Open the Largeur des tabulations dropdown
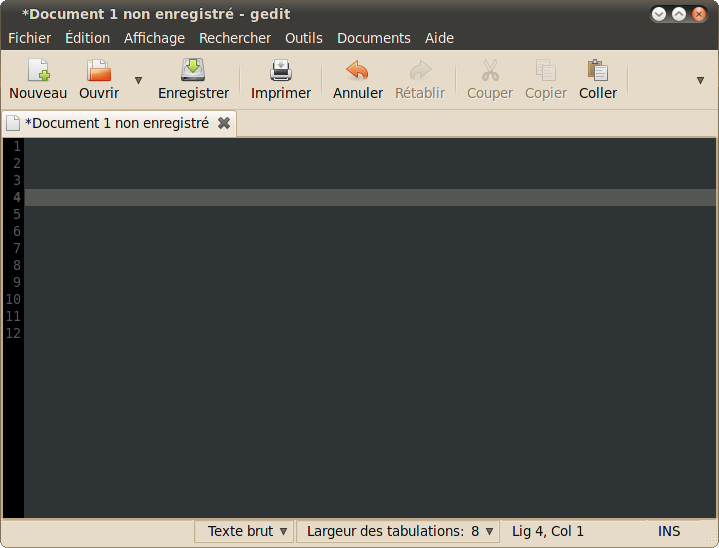719x548 pixels. tap(398, 531)
